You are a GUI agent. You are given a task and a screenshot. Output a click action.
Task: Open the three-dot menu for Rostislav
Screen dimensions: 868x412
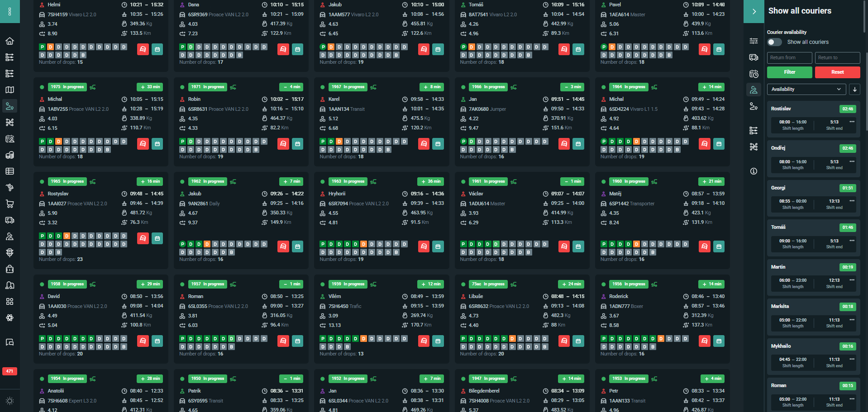(x=852, y=122)
